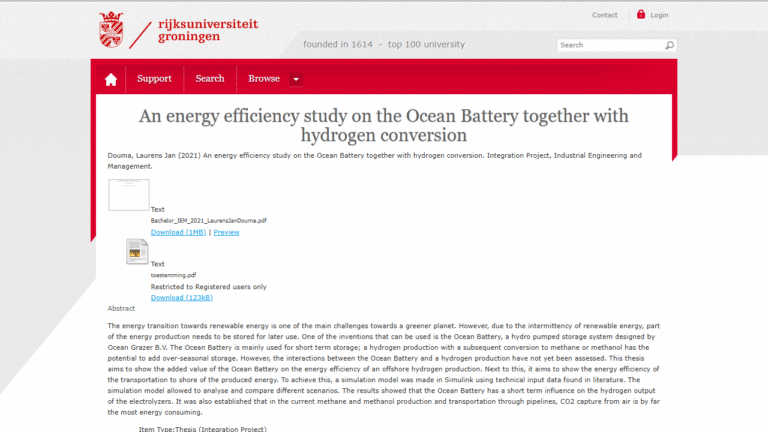Download the 123kB toestemming file
The image size is (768, 432).
point(181,297)
